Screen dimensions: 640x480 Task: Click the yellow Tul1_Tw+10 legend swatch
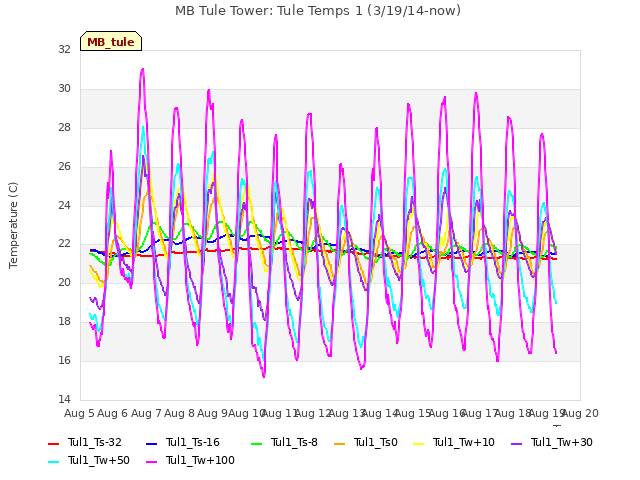click(x=419, y=444)
